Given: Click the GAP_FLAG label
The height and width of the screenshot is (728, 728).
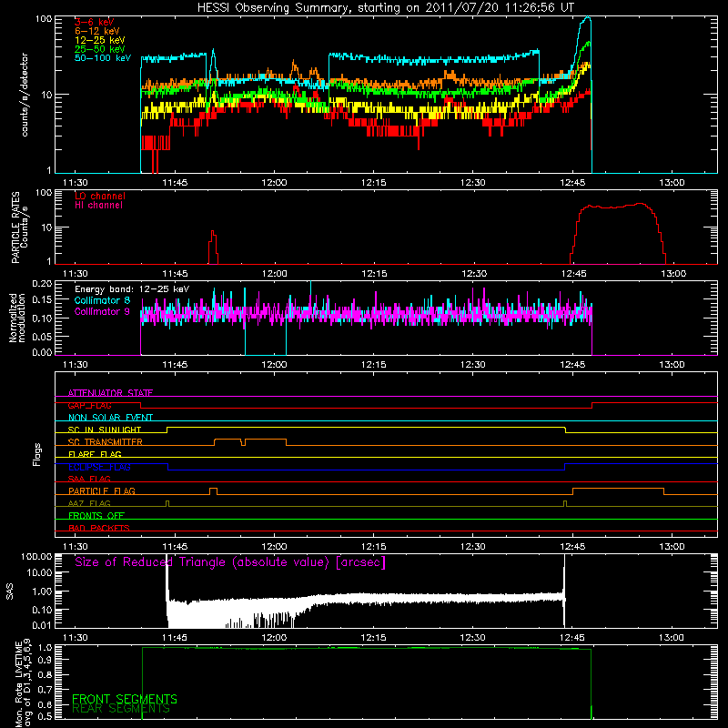Looking at the screenshot, I should pyautogui.click(x=89, y=405).
